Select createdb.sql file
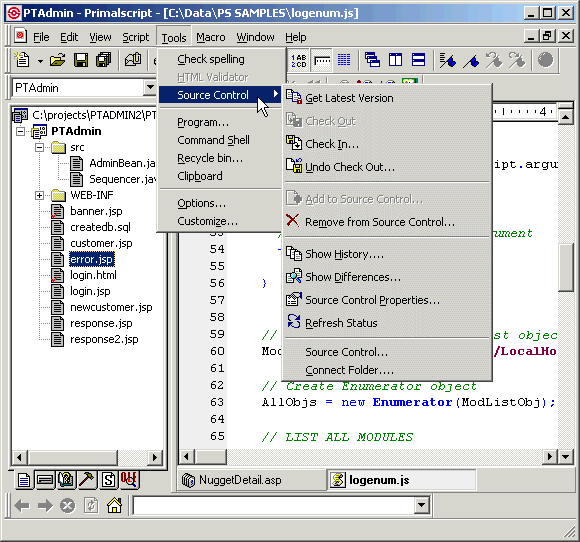This screenshot has width=580, height=542. (x=100, y=227)
